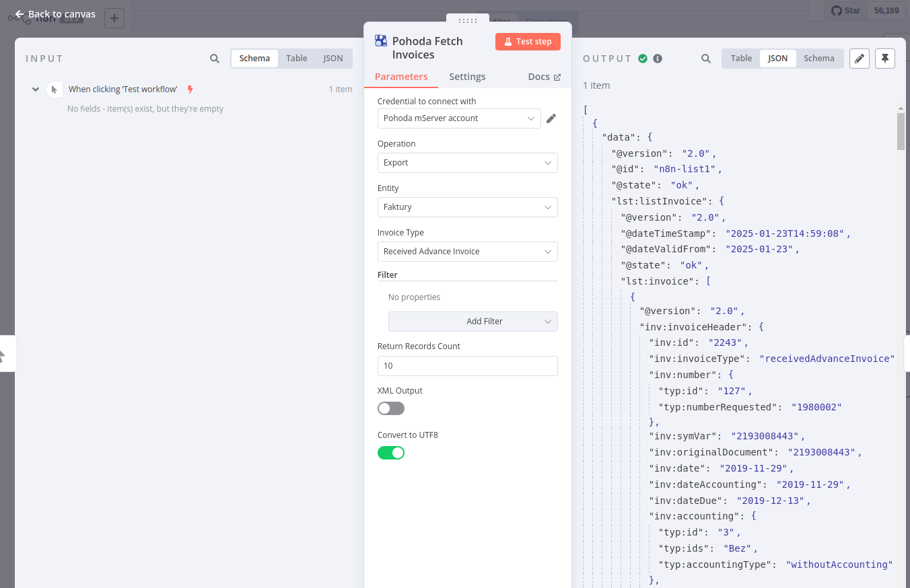The image size is (910, 588).
Task: Open the Entity dropdown set to Faktury
Action: 467,207
